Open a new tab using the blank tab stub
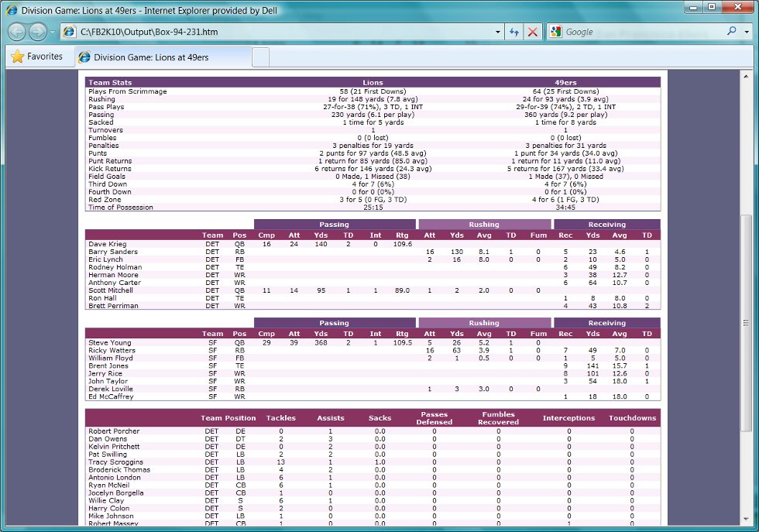759x532 pixels. pos(262,56)
